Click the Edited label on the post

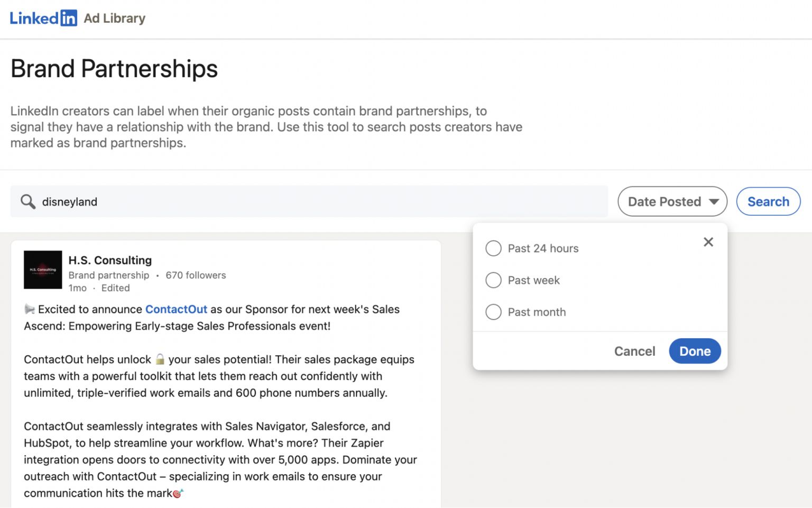(x=115, y=288)
